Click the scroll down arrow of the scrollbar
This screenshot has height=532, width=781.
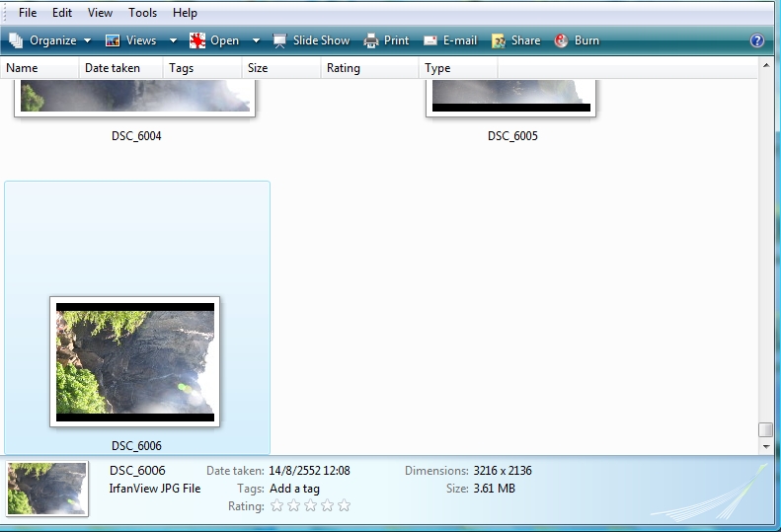pyautogui.click(x=765, y=446)
